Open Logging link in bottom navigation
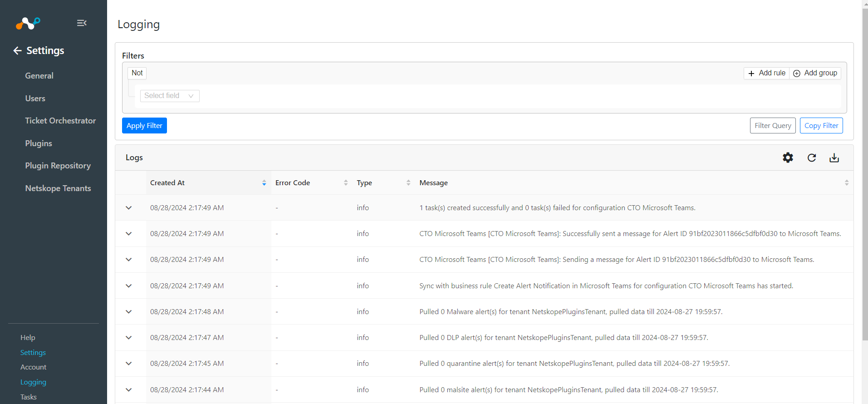This screenshot has width=868, height=404. [x=33, y=382]
